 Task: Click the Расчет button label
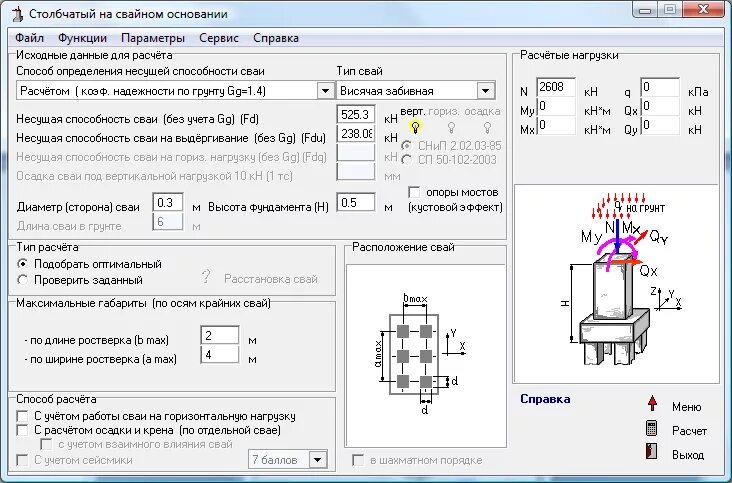(x=689, y=431)
